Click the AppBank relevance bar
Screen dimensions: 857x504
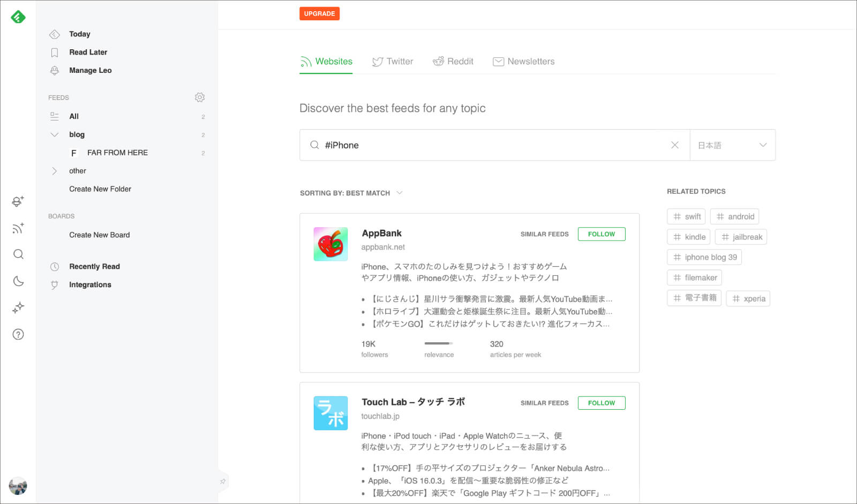click(439, 343)
